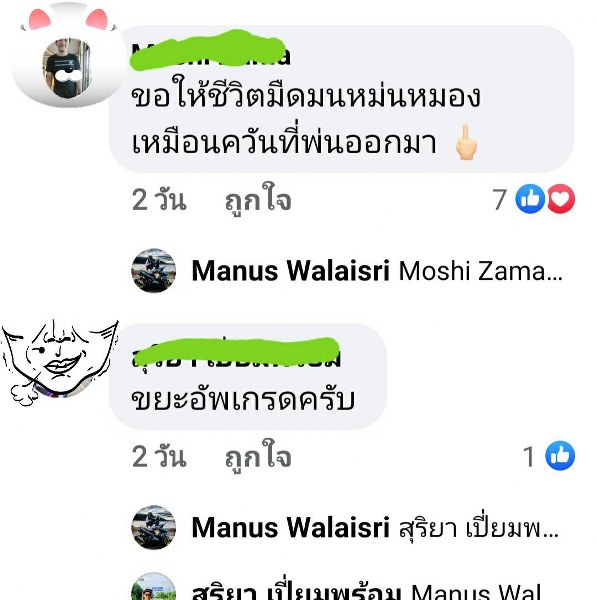Click the 2 วัน timestamp on first comment
597x600 pixels.
[x=159, y=200]
